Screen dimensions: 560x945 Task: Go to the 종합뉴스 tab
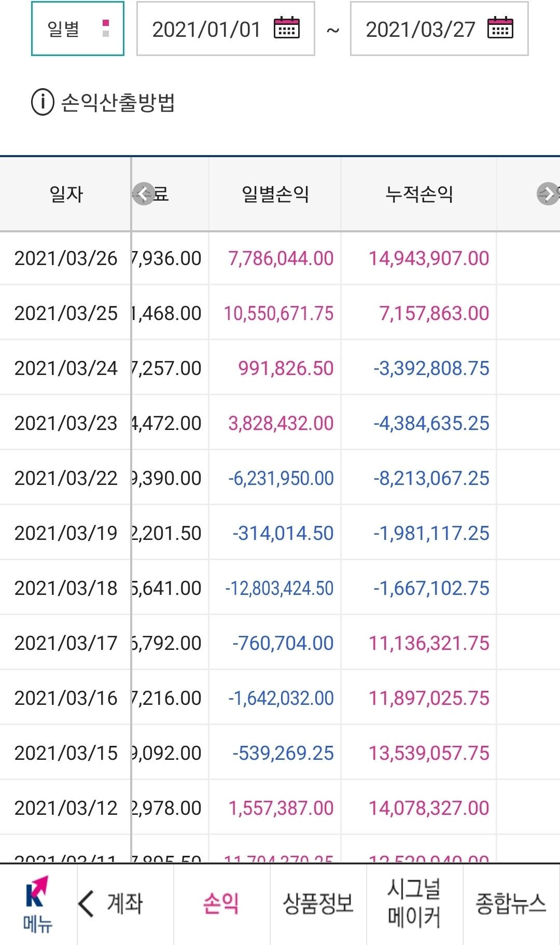point(511,904)
